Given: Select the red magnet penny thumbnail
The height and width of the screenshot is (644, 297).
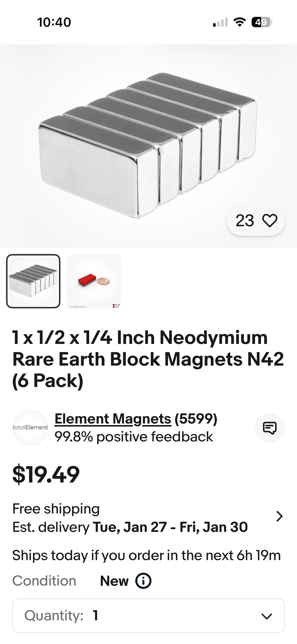Looking at the screenshot, I should point(94,281).
